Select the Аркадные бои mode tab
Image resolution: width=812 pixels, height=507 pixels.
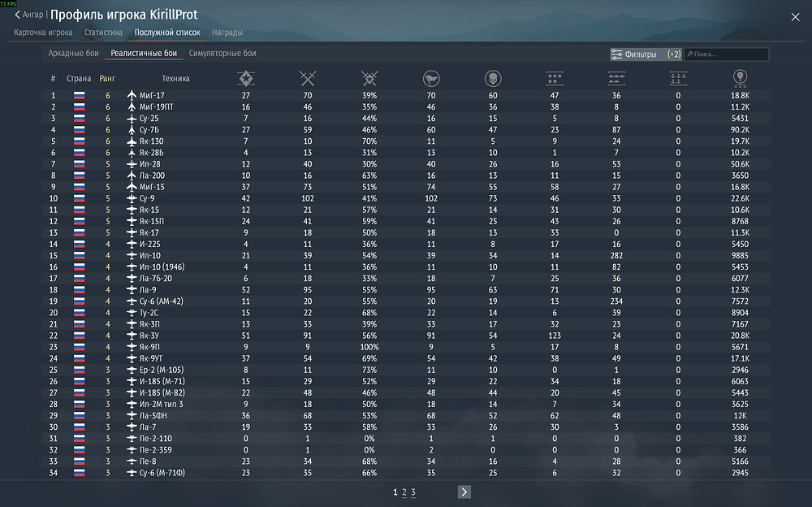74,53
